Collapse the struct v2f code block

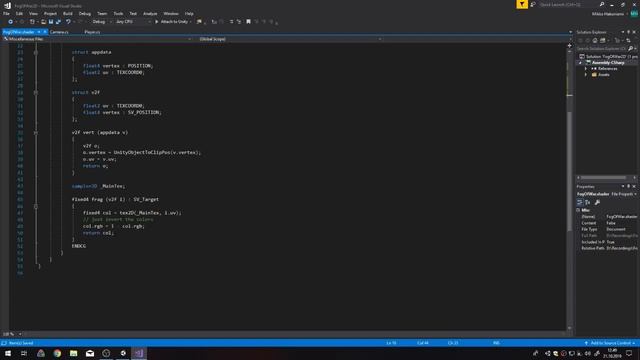click(36, 93)
